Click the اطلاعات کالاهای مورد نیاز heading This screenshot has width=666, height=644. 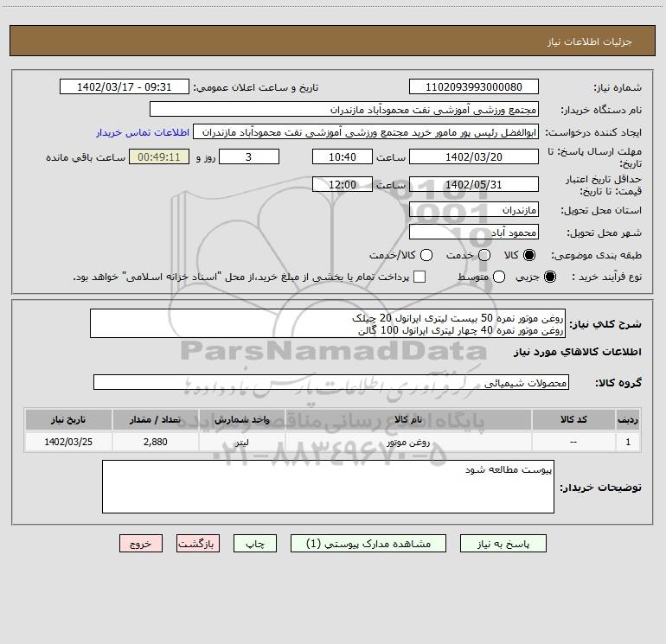578,352
